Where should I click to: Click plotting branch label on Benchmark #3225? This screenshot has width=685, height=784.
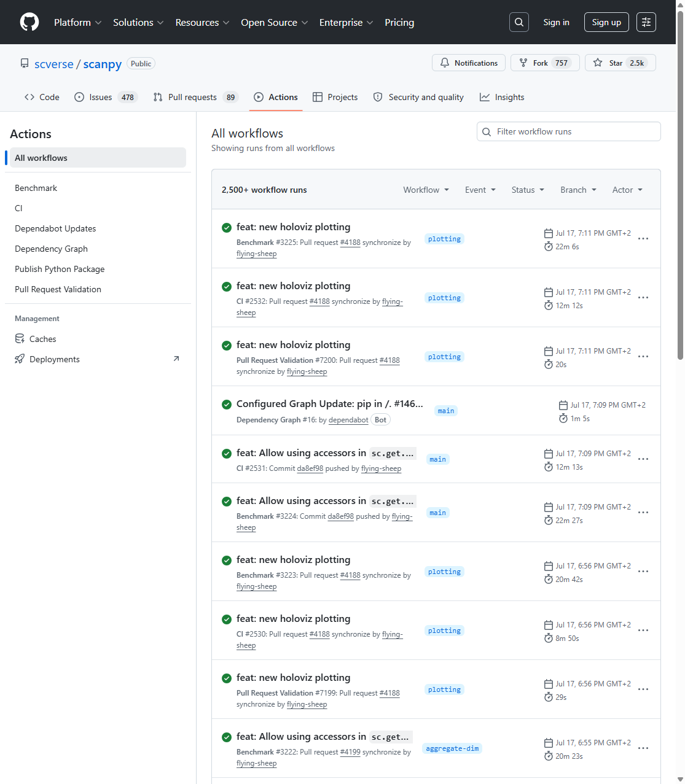(x=444, y=239)
